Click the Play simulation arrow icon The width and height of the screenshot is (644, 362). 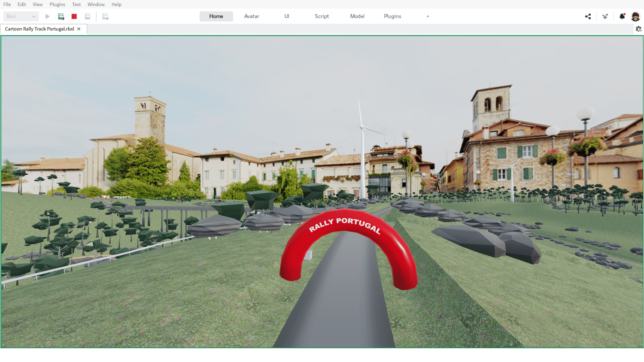pos(47,16)
